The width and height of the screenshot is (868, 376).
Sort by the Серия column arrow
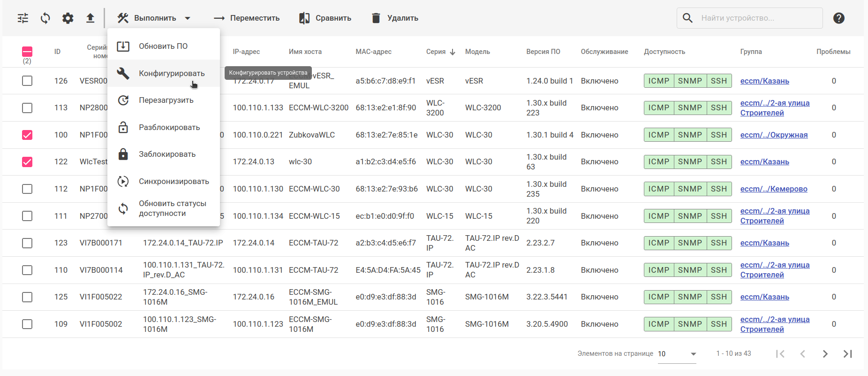coord(453,52)
